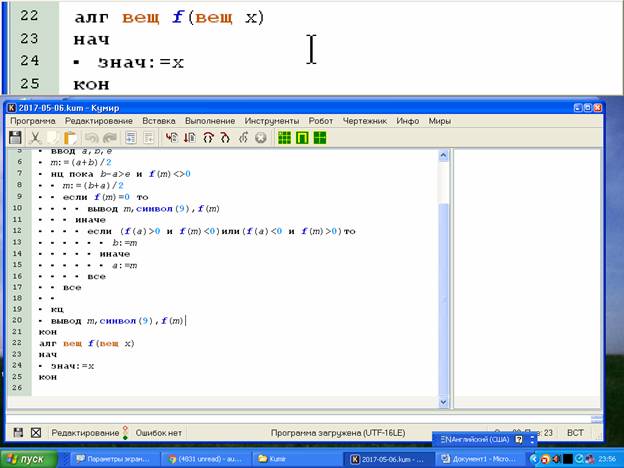Click line number 20 in gutter
This screenshot has height=468, width=624.
(x=17, y=320)
